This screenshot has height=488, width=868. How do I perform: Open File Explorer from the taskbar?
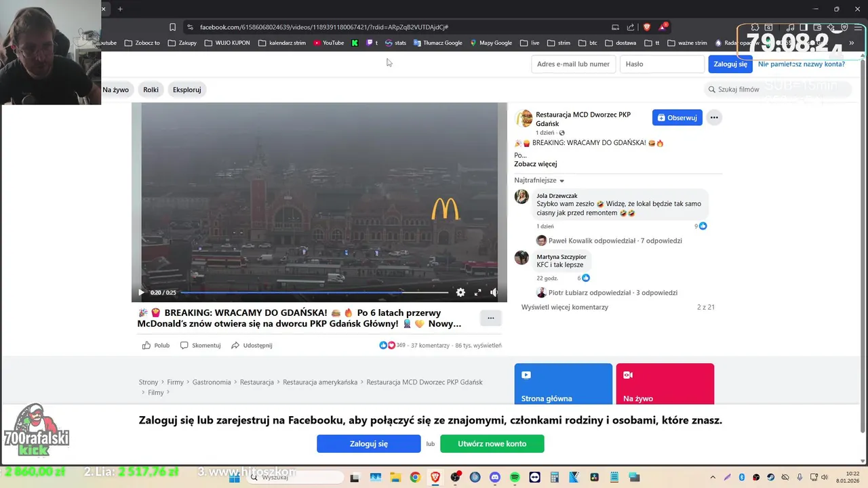(395, 477)
